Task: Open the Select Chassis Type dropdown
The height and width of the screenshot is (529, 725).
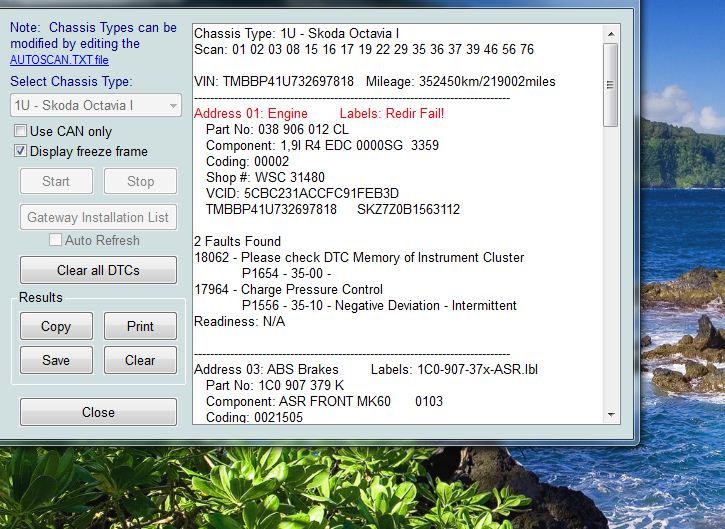Action: pyautogui.click(x=96, y=105)
